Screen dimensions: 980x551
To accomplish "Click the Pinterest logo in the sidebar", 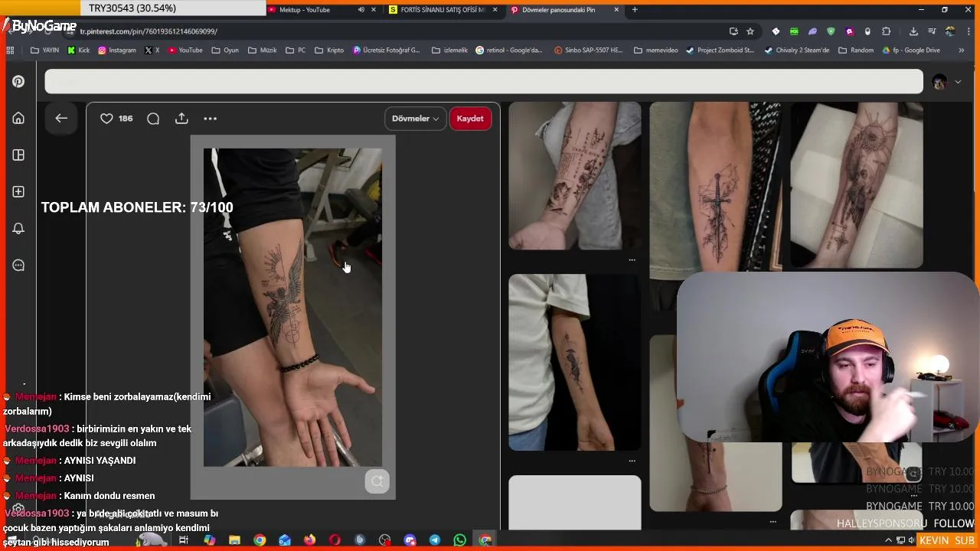I will (x=18, y=82).
